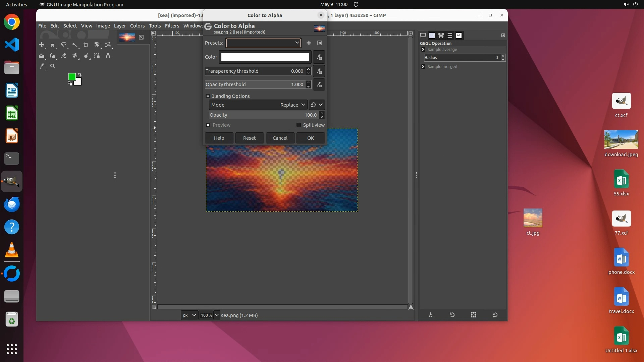Open the Presets dropdown

(x=263, y=43)
